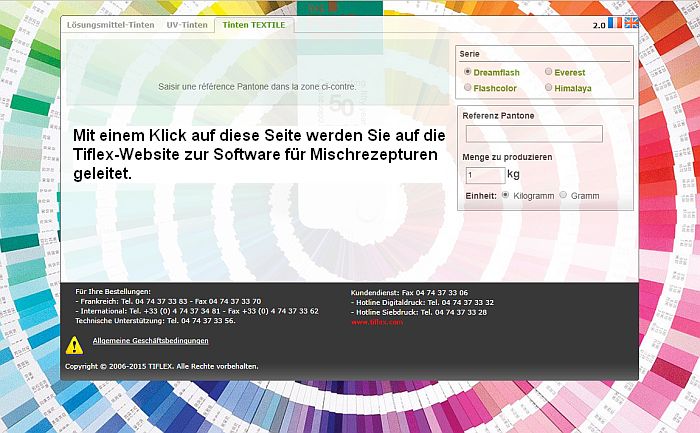Select the Dreamflash series radio button
Viewport: 700px width, 433px height.
coord(467,71)
